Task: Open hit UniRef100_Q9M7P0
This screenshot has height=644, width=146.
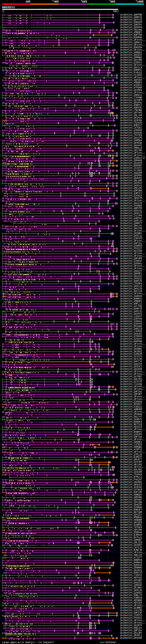Action: tap(131, 25)
